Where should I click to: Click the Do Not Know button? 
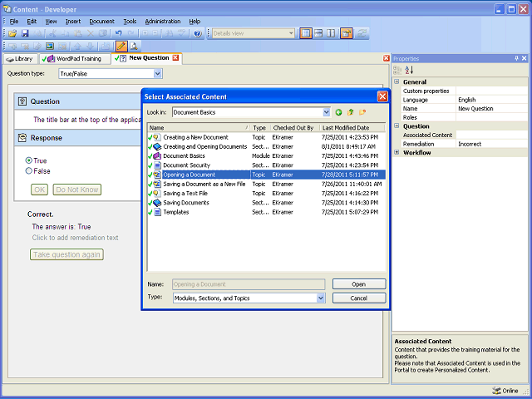77,190
